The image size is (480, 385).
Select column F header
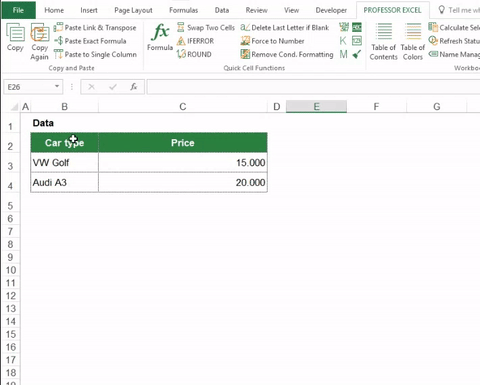coord(376,107)
